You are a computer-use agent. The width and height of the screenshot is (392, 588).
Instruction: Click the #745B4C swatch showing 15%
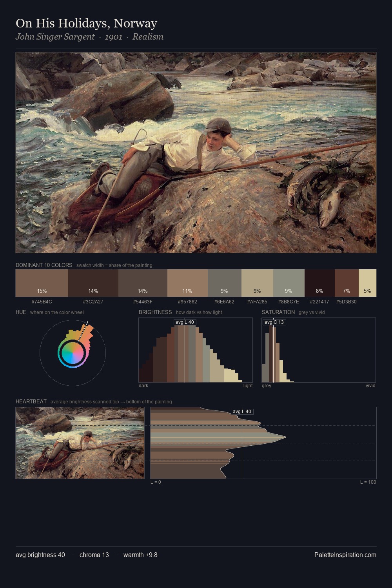click(x=42, y=283)
